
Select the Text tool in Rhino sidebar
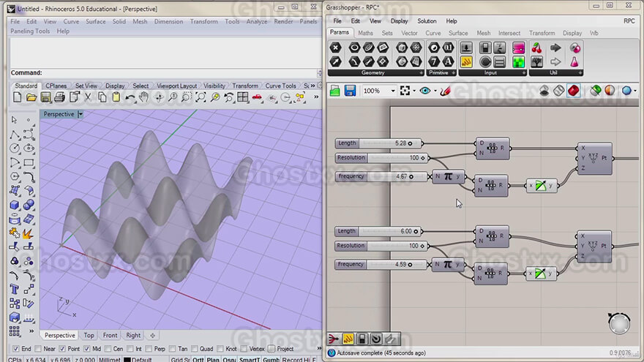(15, 290)
